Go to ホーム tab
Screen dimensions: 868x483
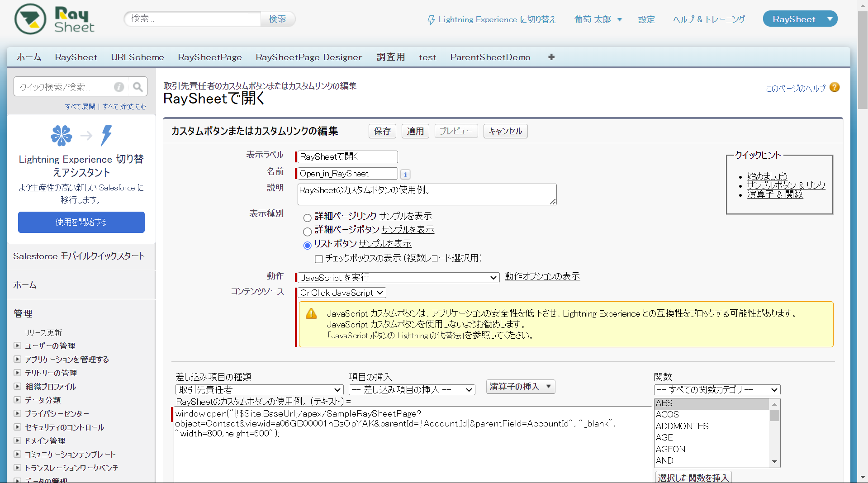coord(29,57)
